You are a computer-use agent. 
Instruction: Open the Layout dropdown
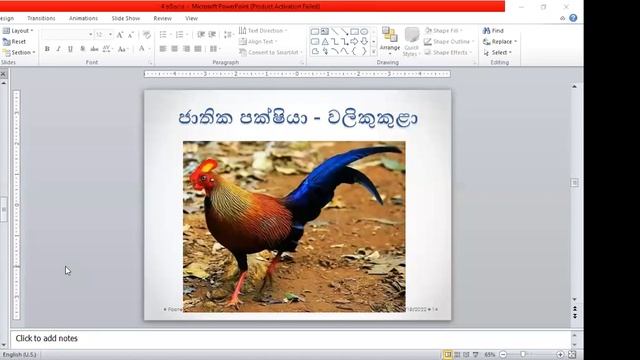[x=18, y=31]
